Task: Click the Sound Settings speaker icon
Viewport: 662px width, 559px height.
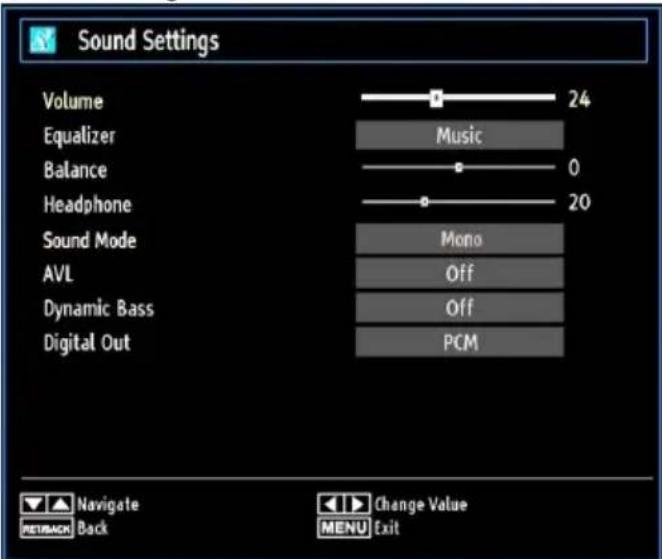Action: tap(43, 40)
